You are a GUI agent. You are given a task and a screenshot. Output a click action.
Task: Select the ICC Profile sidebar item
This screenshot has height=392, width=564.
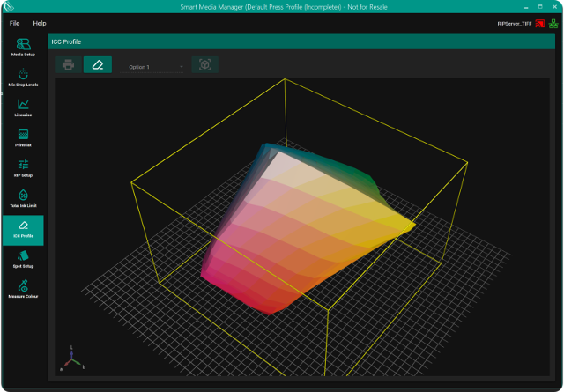pyautogui.click(x=23, y=229)
